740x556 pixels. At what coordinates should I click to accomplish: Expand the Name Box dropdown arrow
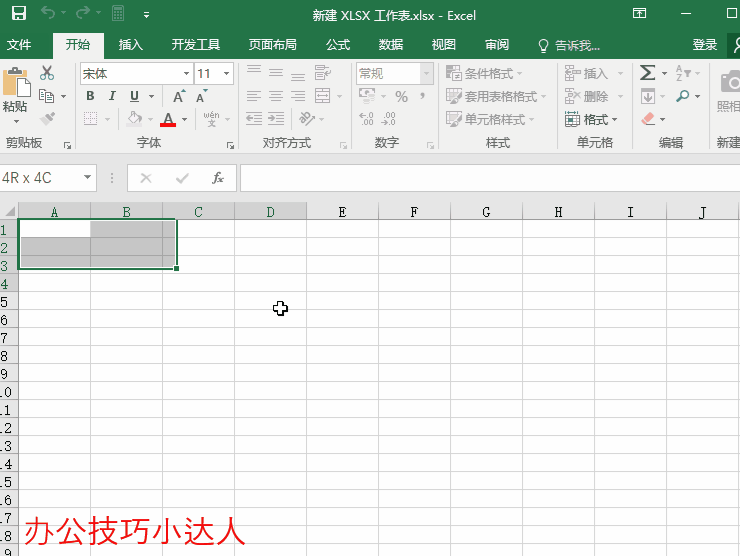click(87, 177)
